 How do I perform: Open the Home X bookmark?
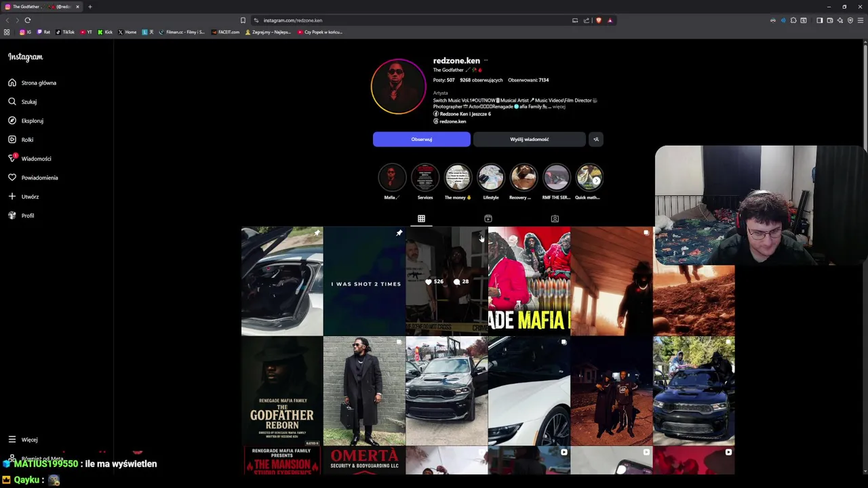tap(127, 32)
